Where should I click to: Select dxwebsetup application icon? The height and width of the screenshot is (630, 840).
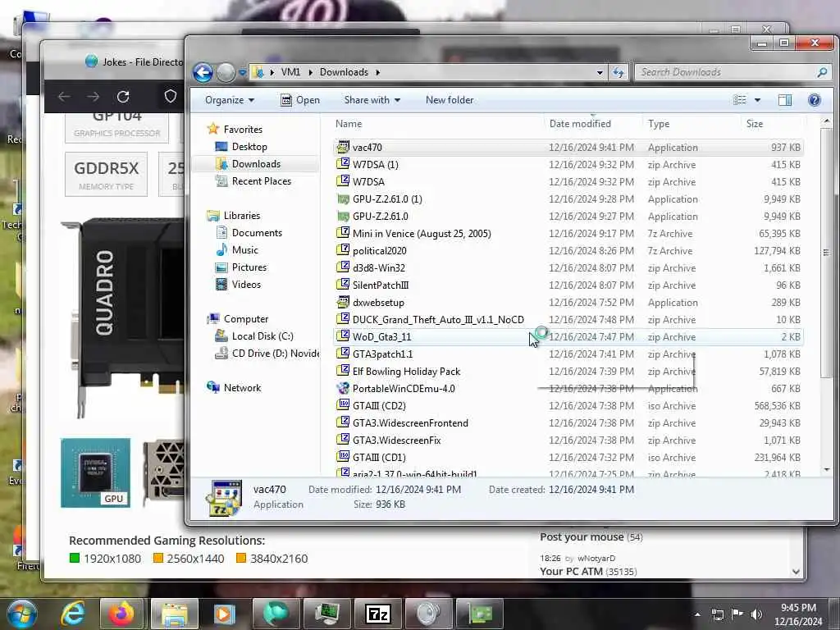(x=343, y=302)
